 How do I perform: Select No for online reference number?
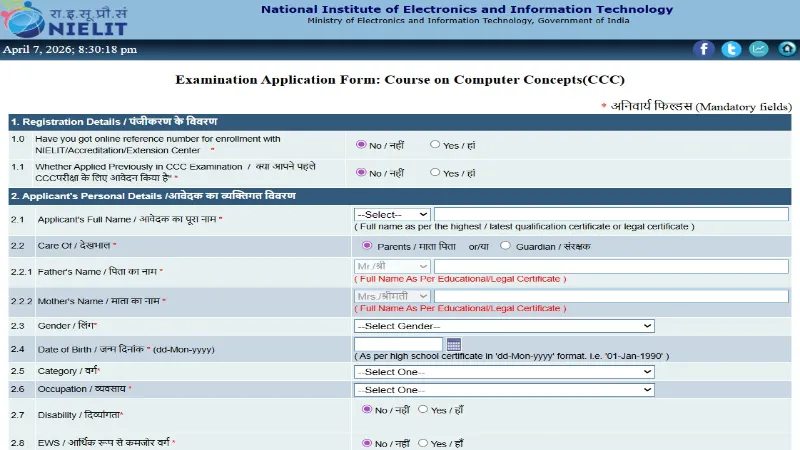pyautogui.click(x=361, y=145)
